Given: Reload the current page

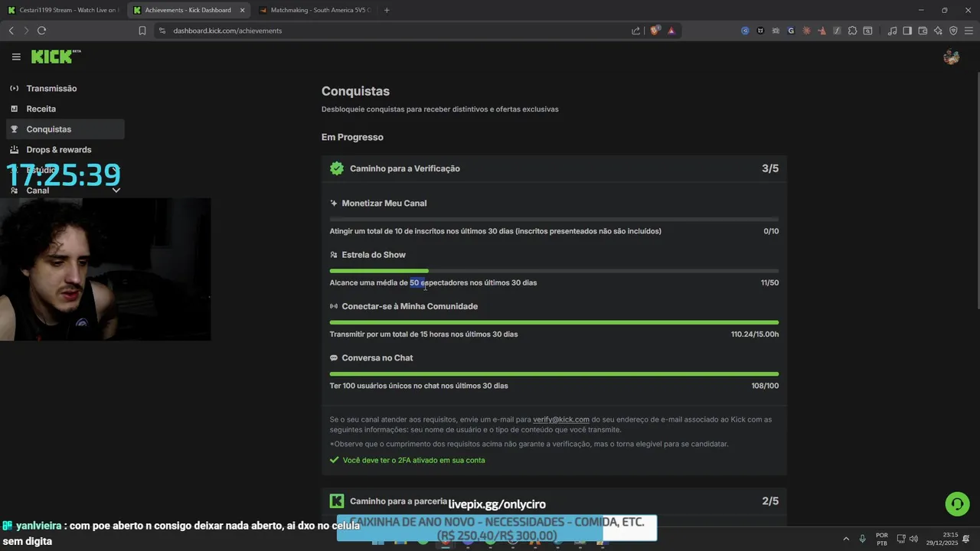Looking at the screenshot, I should (x=41, y=31).
